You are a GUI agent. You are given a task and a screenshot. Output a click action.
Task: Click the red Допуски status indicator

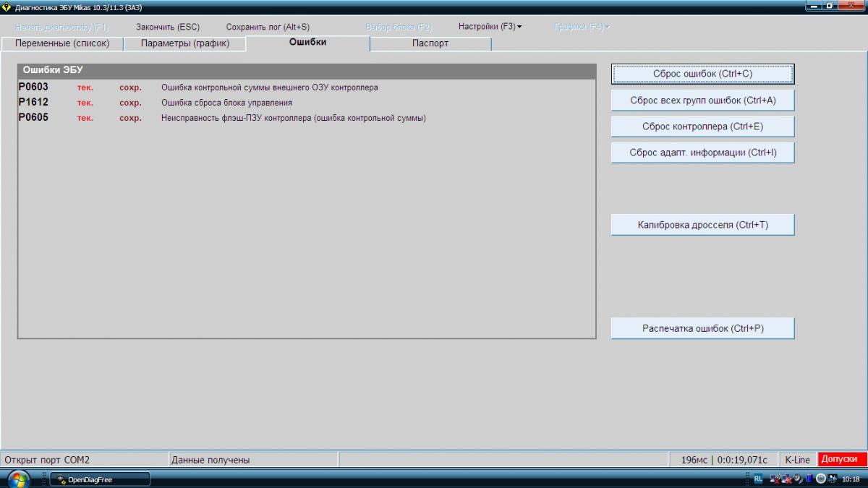click(842, 459)
